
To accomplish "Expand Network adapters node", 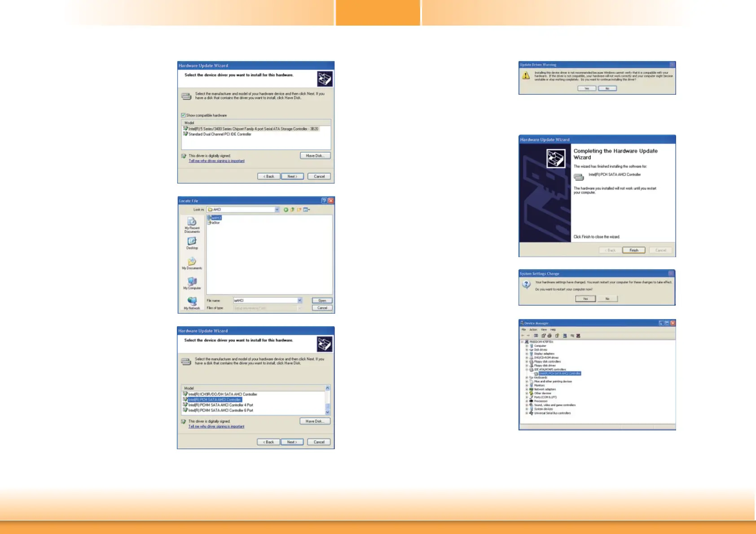I will click(x=527, y=390).
